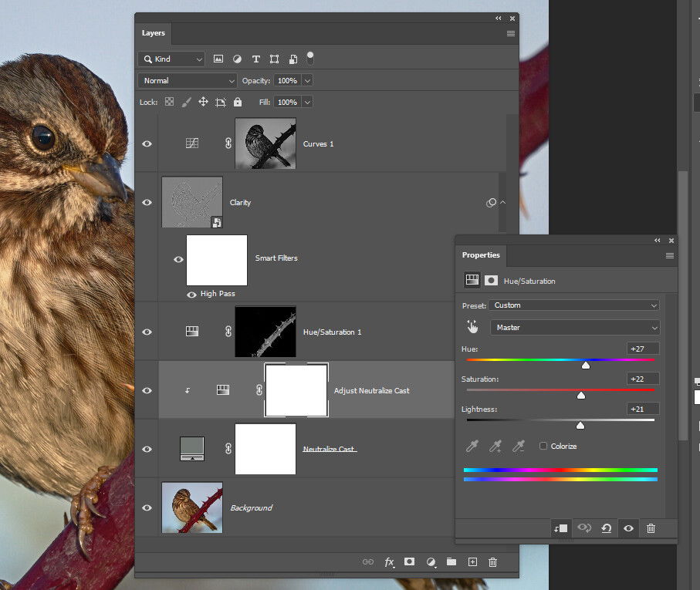This screenshot has height=590, width=700.
Task: Click reset to adjustment defaults icon
Action: (607, 528)
